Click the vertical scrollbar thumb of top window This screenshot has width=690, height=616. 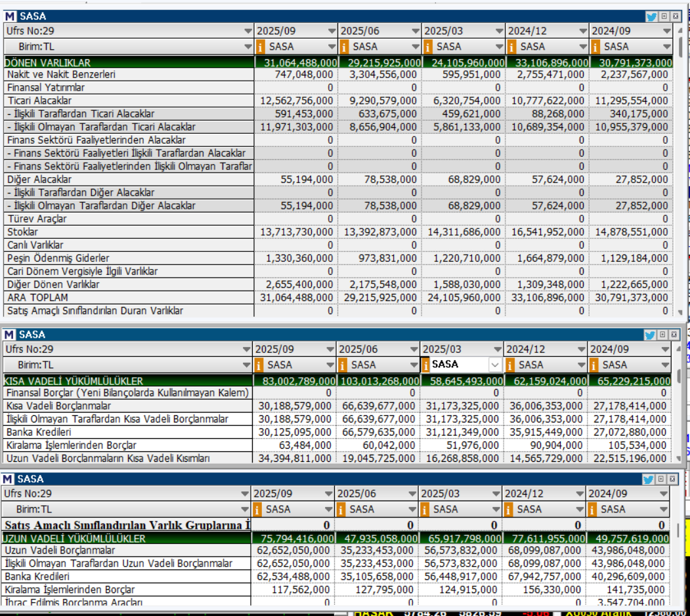[680, 46]
